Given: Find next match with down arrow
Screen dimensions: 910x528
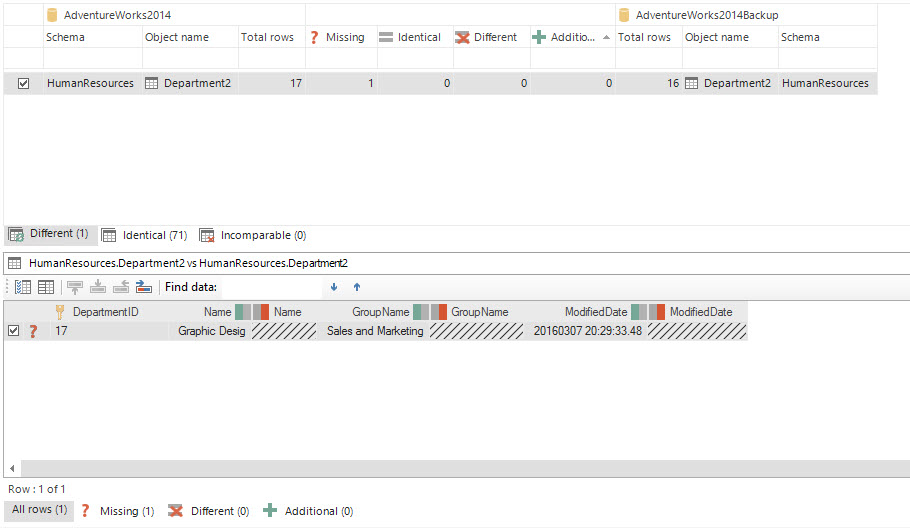Looking at the screenshot, I should click(x=334, y=287).
